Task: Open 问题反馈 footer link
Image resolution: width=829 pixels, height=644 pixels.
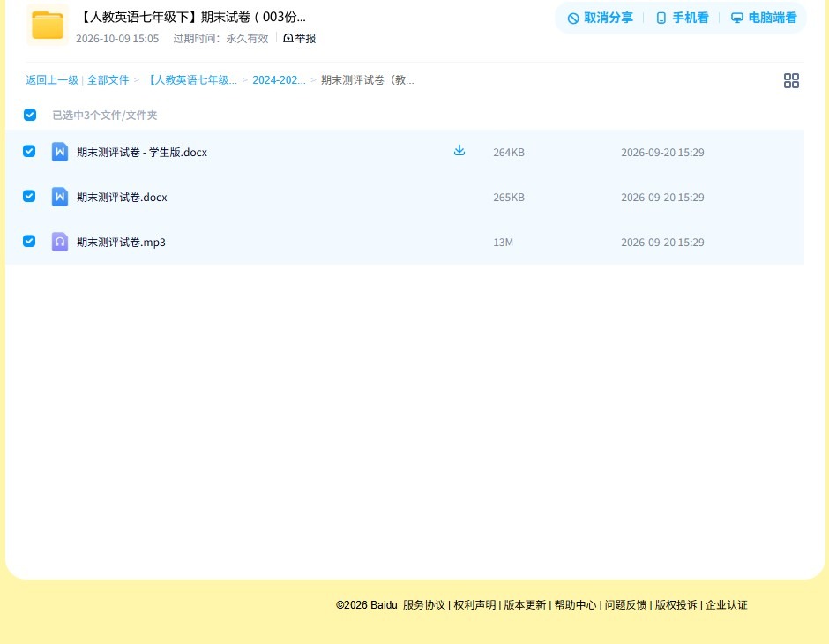Action: click(625, 605)
